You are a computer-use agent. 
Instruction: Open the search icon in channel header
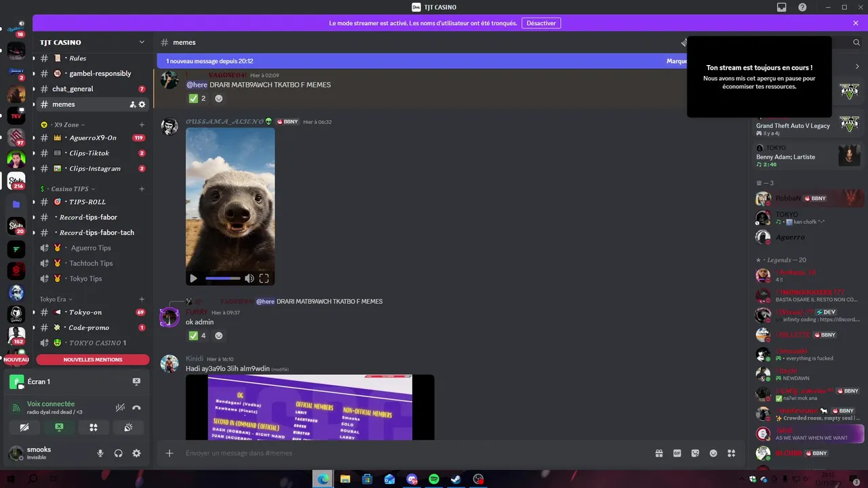pos(856,42)
